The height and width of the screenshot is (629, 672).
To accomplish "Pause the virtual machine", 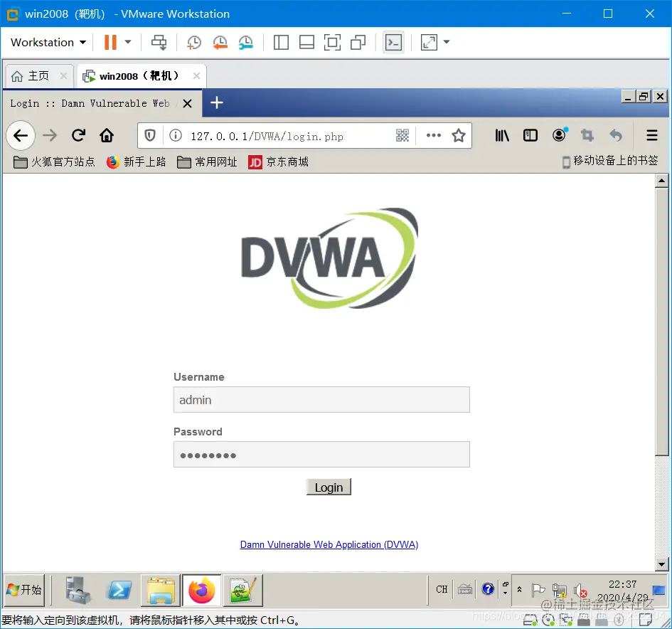I will point(110,42).
